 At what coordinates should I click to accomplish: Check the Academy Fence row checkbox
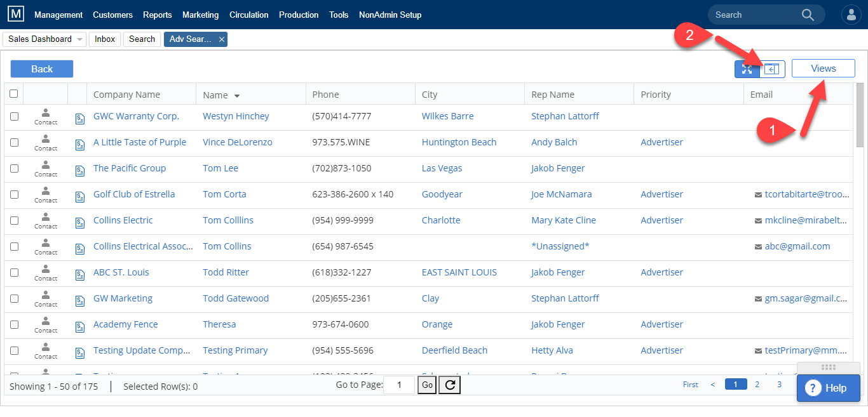point(14,324)
